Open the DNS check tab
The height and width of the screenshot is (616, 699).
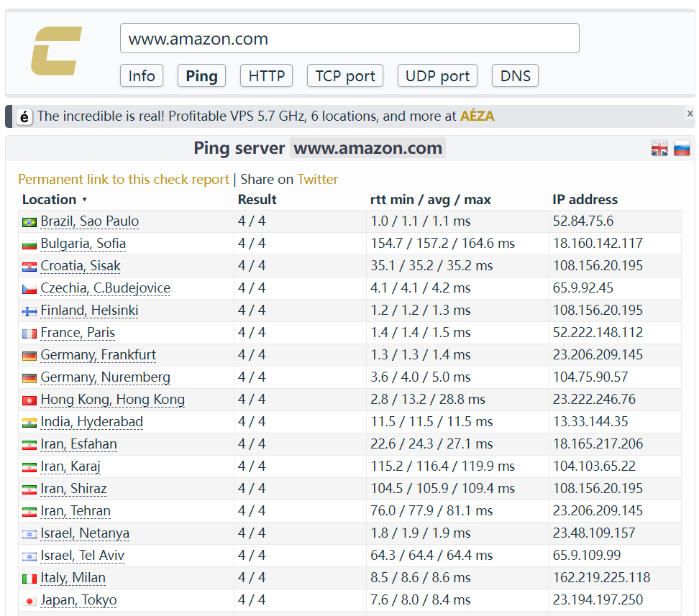click(515, 75)
